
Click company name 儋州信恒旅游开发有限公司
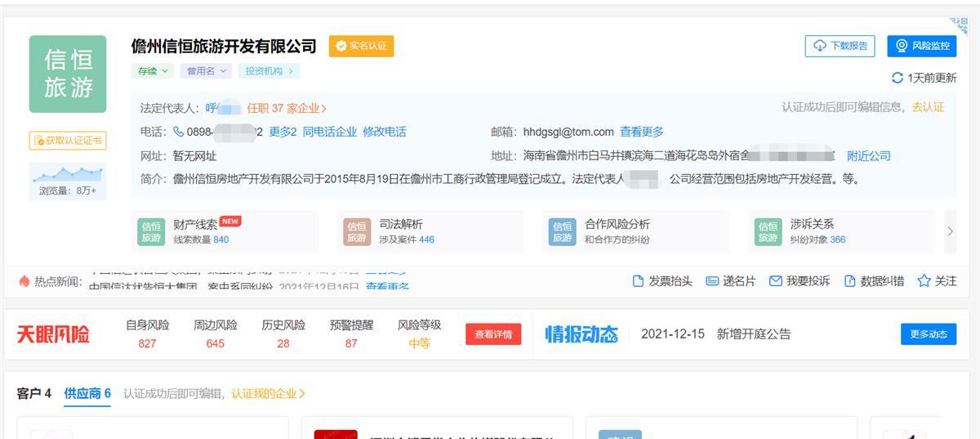[x=225, y=47]
